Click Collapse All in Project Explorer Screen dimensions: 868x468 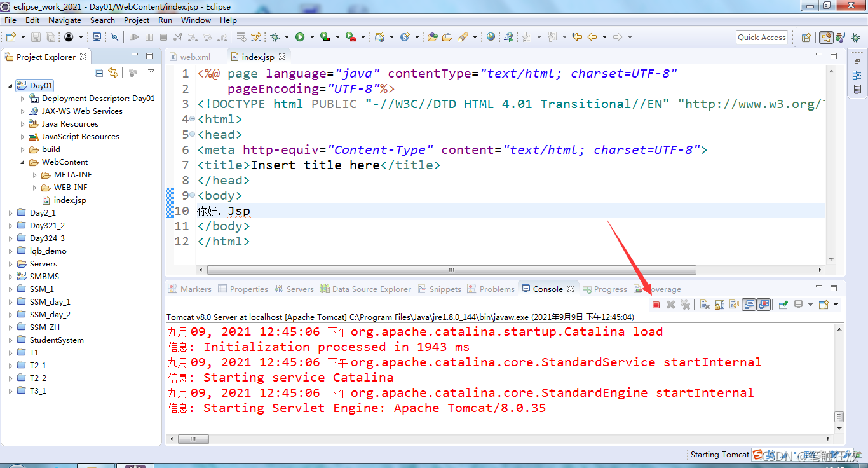[x=98, y=72]
